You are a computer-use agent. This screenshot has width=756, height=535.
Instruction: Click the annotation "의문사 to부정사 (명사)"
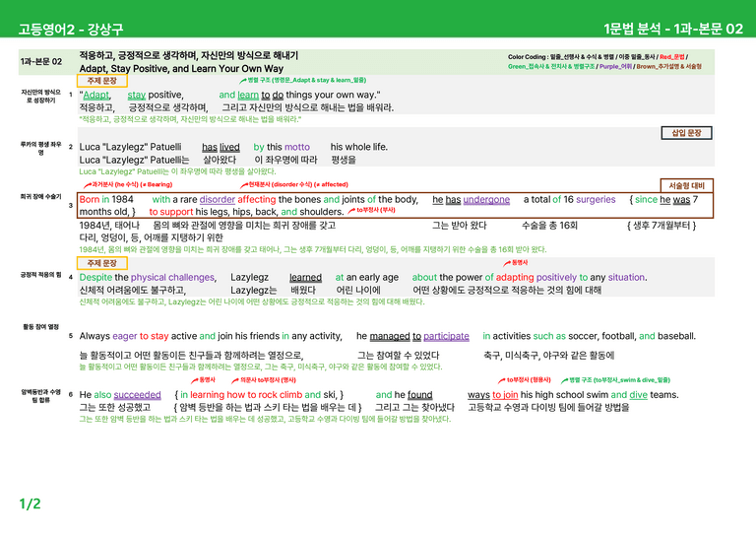pyautogui.click(x=264, y=380)
